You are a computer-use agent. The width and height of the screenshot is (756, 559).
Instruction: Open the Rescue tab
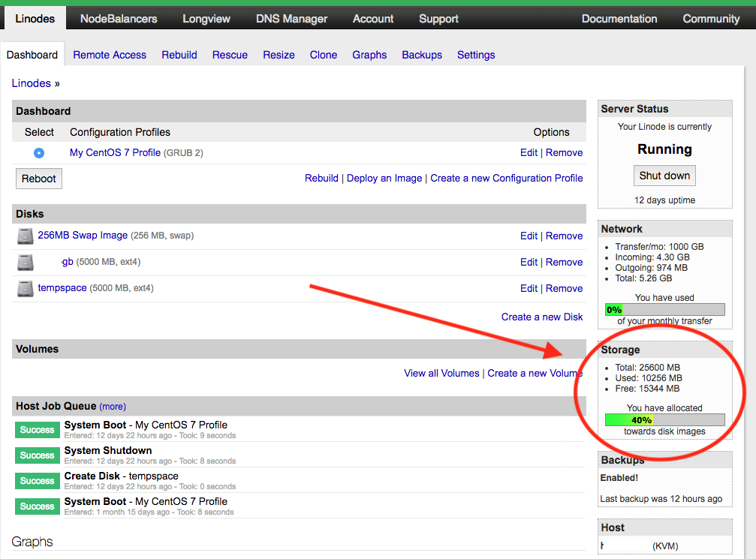230,55
